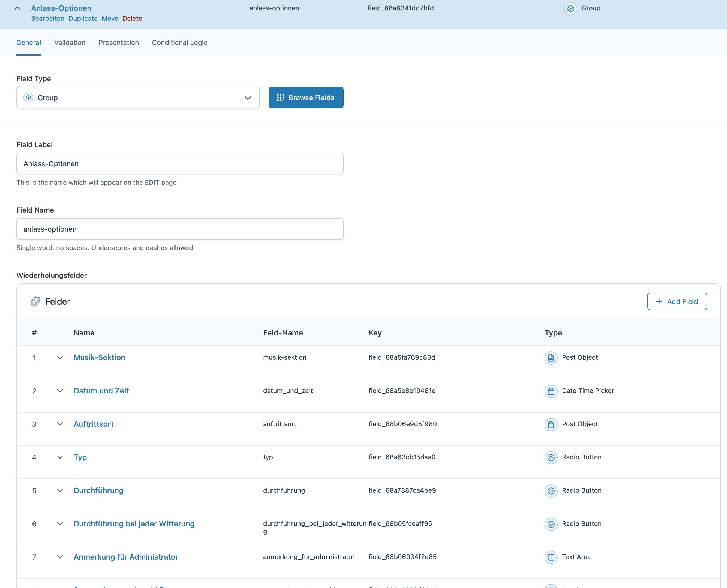Screen dimensions: 727x588
Task: Click the Date Time Picker calendar icon
Action: tap(551, 391)
